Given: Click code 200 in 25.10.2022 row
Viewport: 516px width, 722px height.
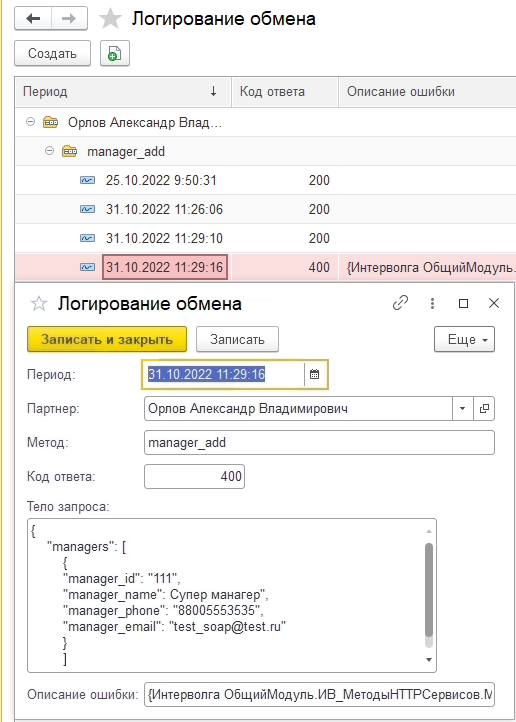Looking at the screenshot, I should click(319, 180).
